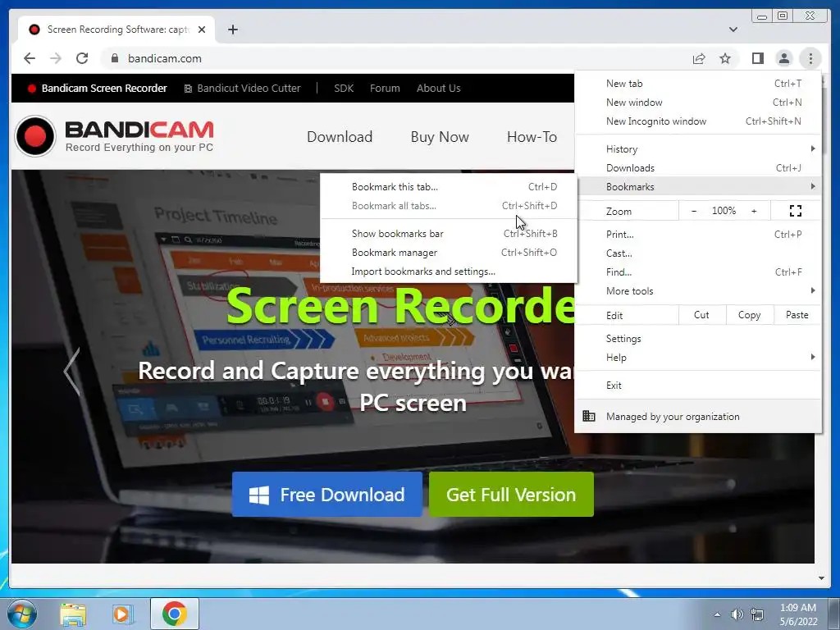Click the Free Download button
Screen dimensions: 840x630
click(x=327, y=495)
